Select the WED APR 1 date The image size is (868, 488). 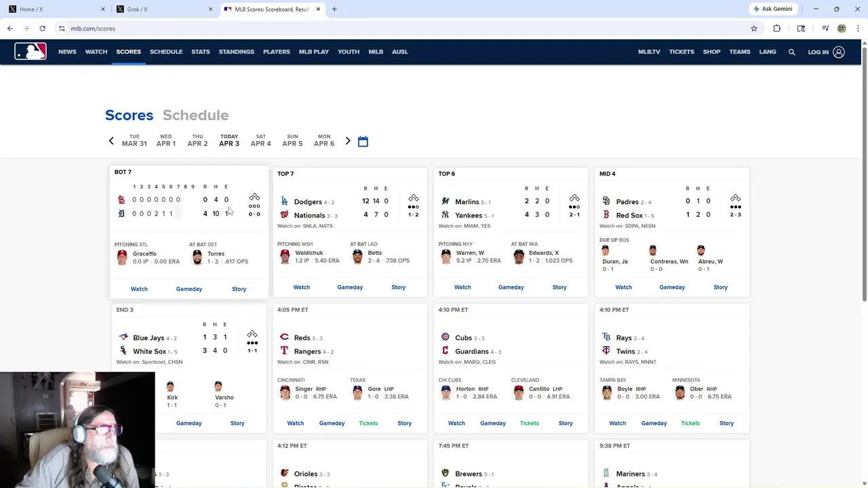(x=166, y=140)
